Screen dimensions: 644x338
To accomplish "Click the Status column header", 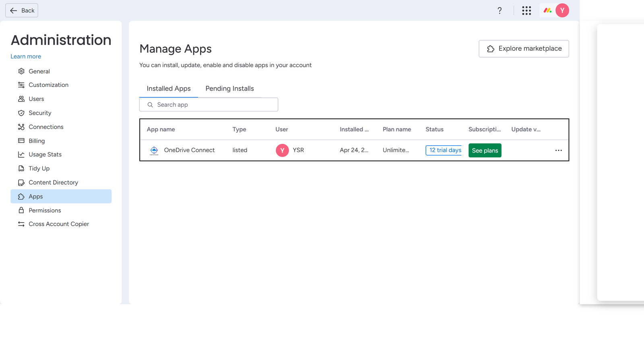I will click(x=435, y=129).
